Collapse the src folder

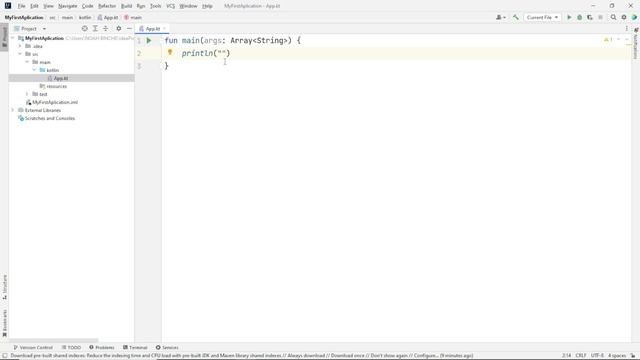pos(20,54)
